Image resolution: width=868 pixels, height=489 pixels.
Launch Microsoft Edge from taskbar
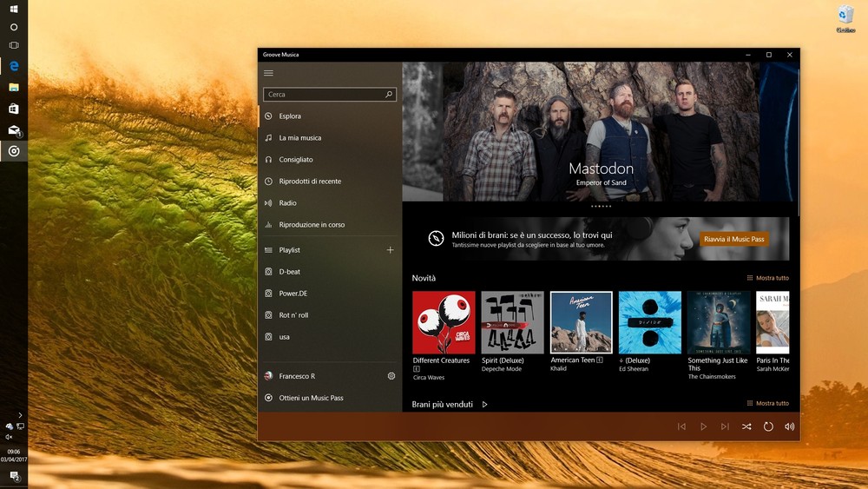click(x=14, y=66)
